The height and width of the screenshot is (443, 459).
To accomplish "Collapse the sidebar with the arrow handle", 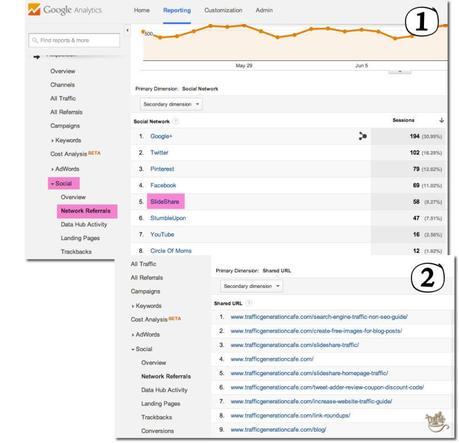I will [x=127, y=30].
